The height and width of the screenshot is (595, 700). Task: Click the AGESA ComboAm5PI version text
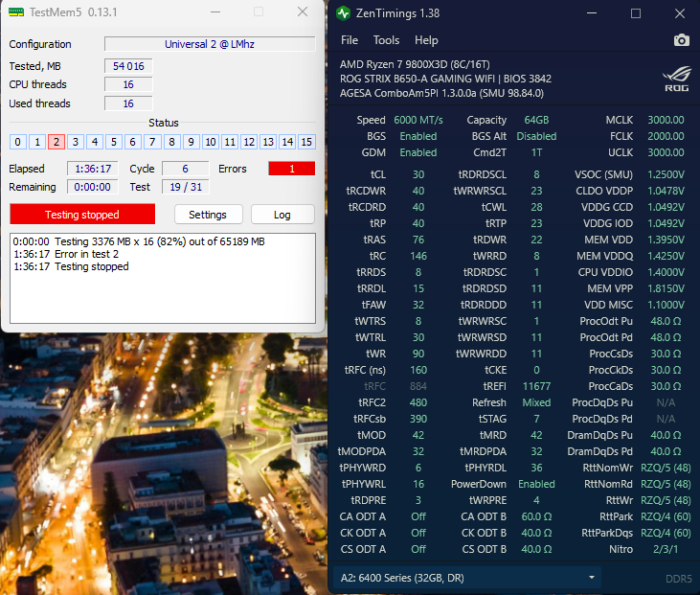pos(441,93)
